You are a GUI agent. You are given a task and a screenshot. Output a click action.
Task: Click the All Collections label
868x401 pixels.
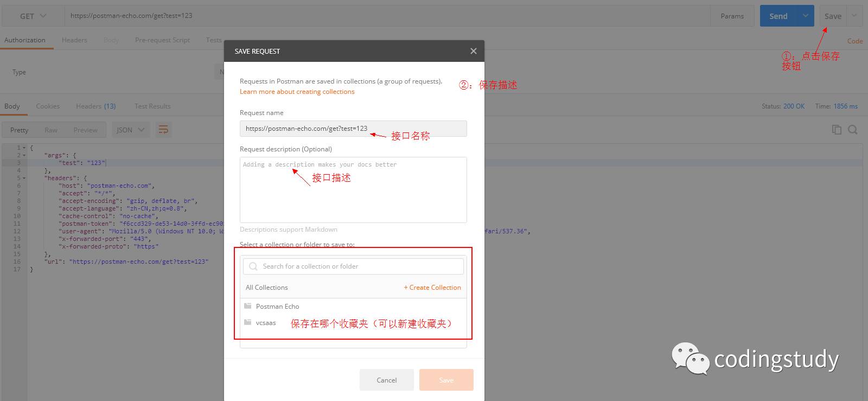[x=267, y=288]
